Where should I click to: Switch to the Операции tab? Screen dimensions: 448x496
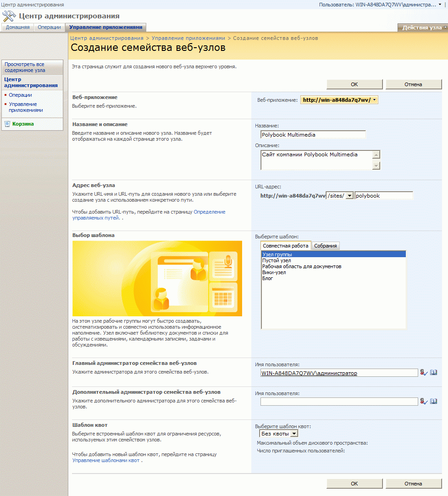pos(50,27)
